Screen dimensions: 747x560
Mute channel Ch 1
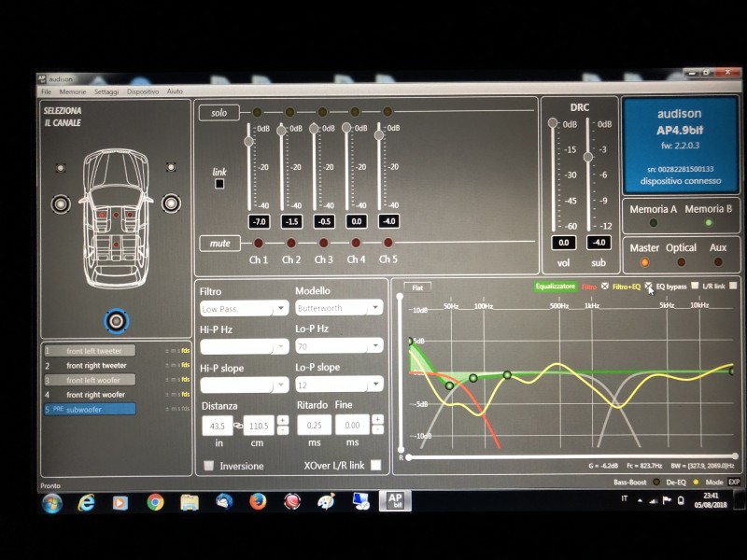point(259,244)
